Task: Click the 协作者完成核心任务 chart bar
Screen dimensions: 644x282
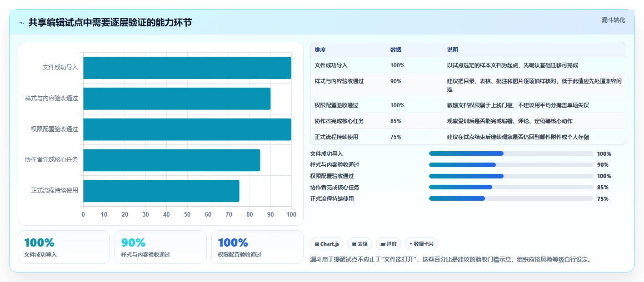Action: coord(171,160)
